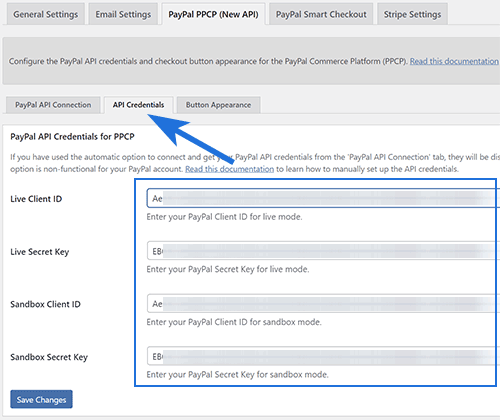This screenshot has width=500, height=420.
Task: Focus the Sandbox Secret Key field
Action: (x=323, y=356)
